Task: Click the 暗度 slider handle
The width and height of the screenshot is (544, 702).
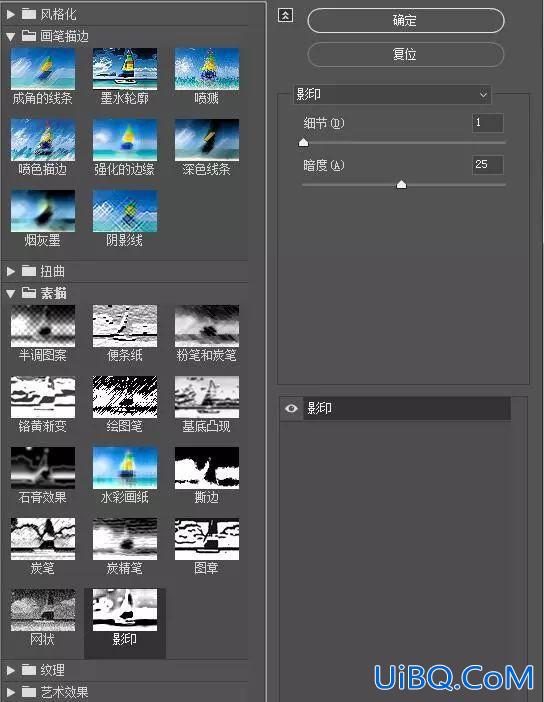Action: click(x=402, y=184)
